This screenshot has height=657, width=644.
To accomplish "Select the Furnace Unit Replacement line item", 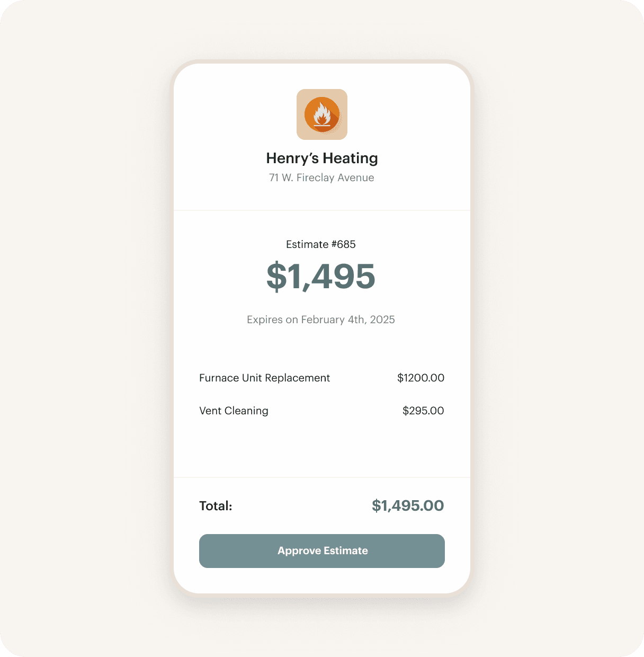I will (264, 378).
